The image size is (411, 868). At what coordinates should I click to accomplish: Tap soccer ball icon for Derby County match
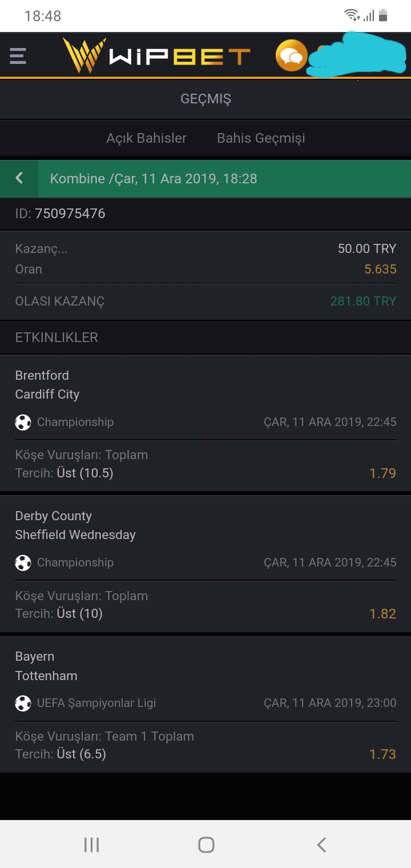23,563
